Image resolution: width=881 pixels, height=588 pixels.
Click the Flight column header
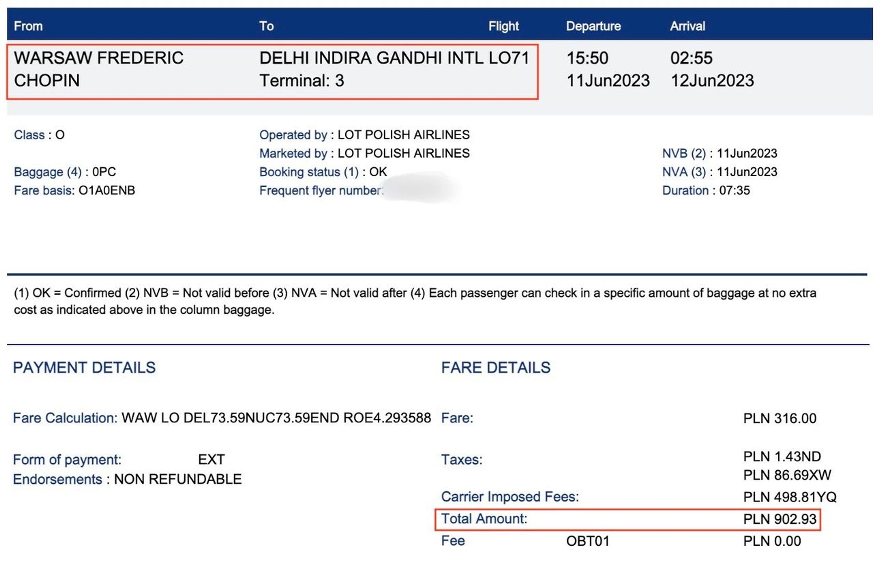point(503,26)
